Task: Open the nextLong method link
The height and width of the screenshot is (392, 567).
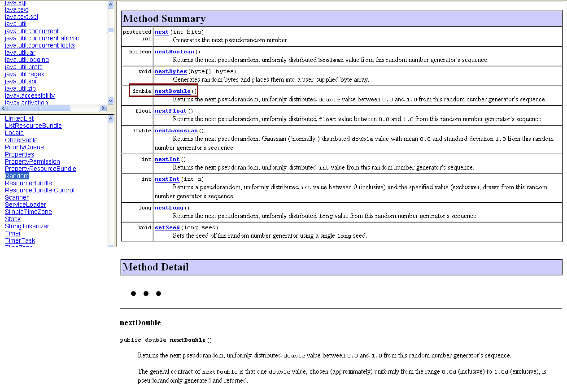Action: pyautogui.click(x=169, y=208)
